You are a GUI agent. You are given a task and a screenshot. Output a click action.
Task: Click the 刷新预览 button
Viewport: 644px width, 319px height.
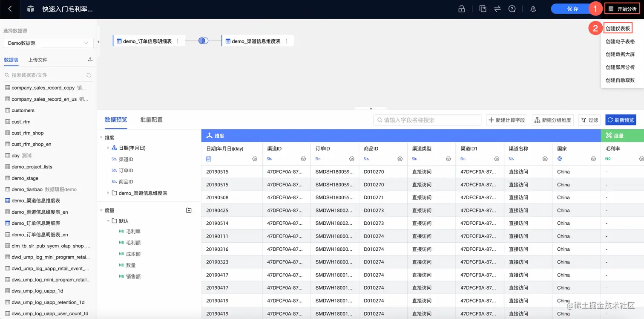click(621, 120)
